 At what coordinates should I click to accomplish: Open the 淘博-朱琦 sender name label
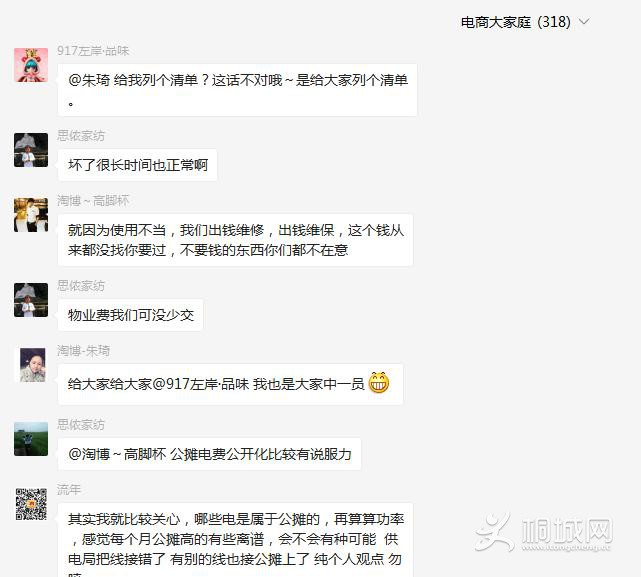click(x=83, y=350)
